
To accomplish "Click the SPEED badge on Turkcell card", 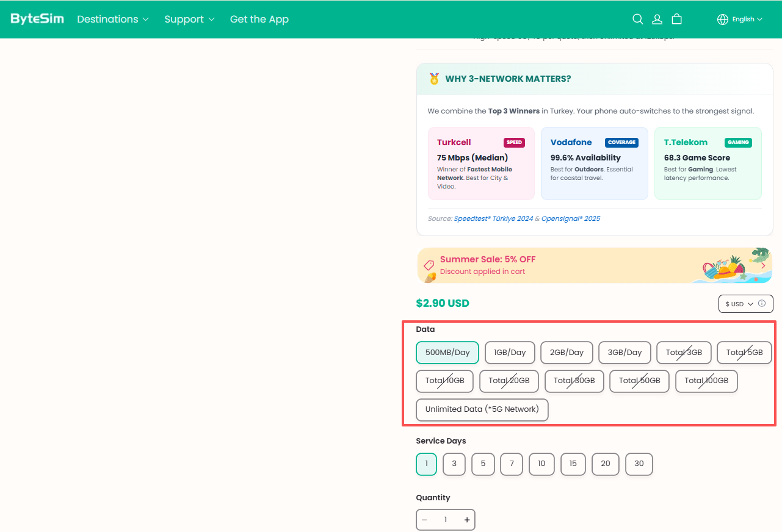I will (x=515, y=143).
